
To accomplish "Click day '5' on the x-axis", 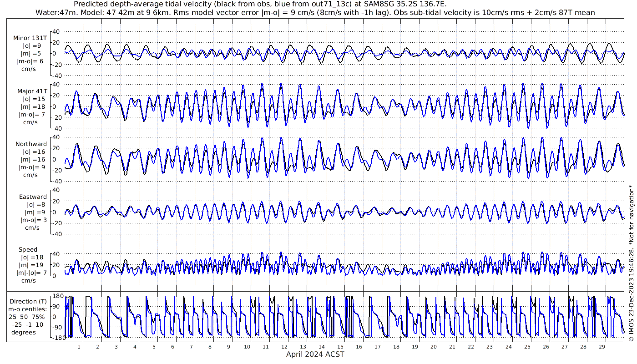I will coord(154,347).
